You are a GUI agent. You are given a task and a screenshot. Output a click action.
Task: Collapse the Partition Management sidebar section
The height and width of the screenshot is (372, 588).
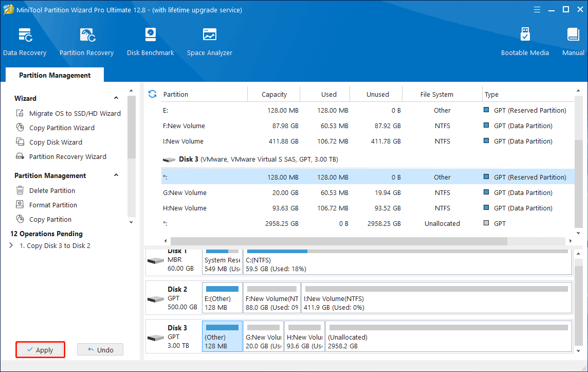coord(116,175)
